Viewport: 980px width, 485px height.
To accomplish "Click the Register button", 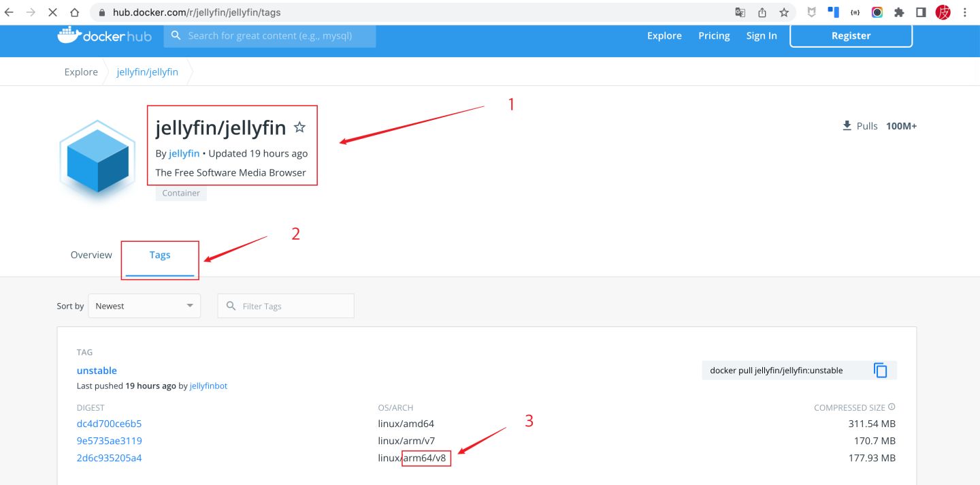I will (851, 35).
